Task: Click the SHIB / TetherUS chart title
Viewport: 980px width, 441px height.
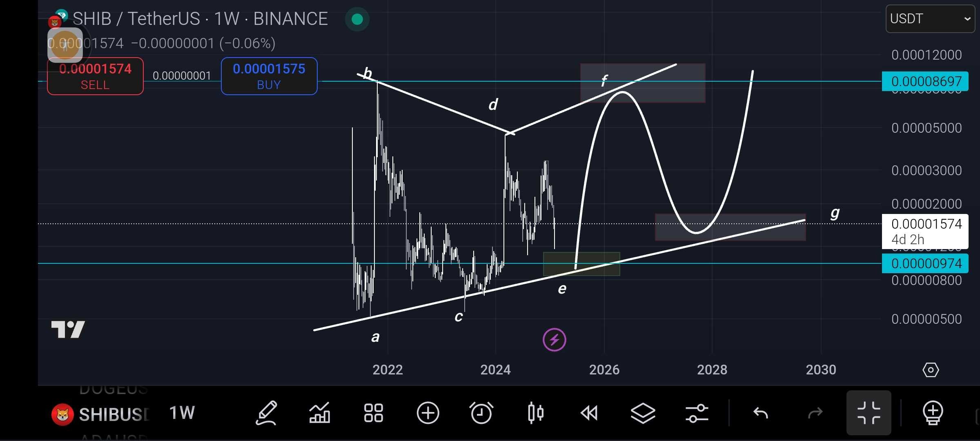Action: [200, 19]
